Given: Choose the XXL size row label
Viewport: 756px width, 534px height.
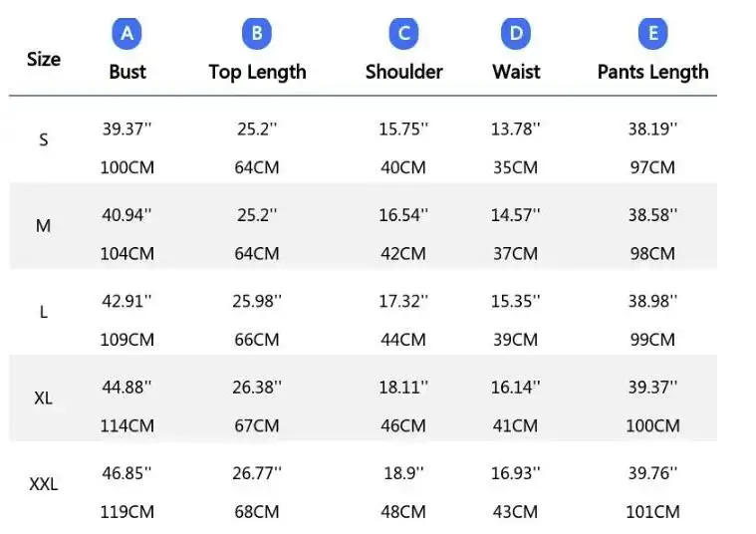Looking at the screenshot, I should [x=44, y=484].
